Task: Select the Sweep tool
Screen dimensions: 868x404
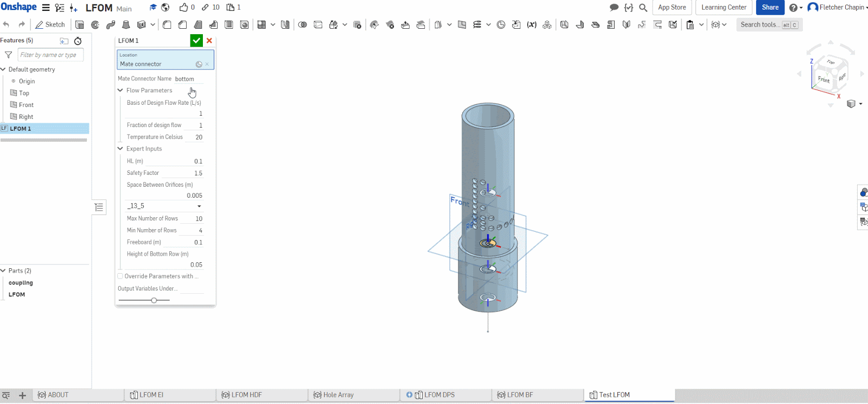Action: (111, 24)
